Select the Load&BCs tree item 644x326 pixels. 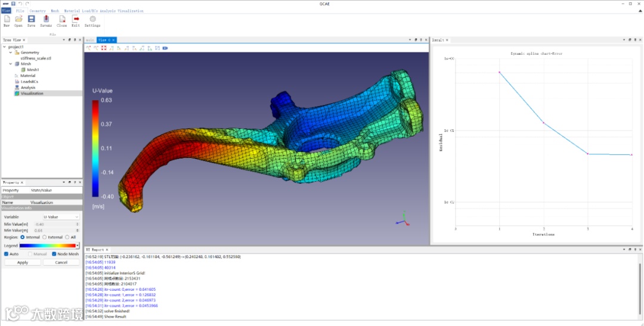click(x=29, y=82)
